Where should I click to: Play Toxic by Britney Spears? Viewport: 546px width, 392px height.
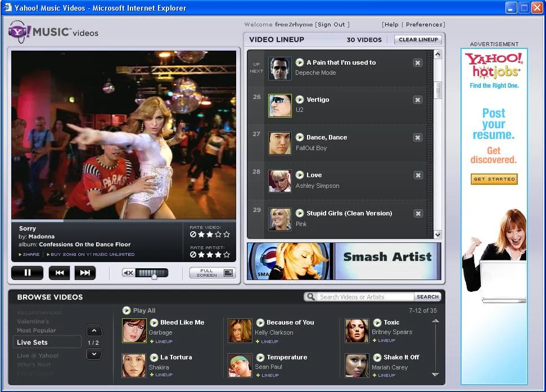(x=377, y=322)
